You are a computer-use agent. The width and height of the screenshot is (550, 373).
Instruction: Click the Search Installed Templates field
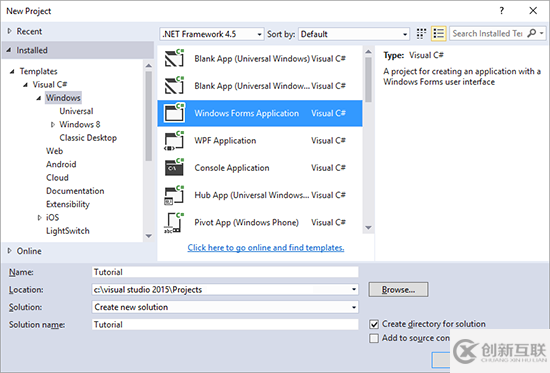tap(488, 33)
